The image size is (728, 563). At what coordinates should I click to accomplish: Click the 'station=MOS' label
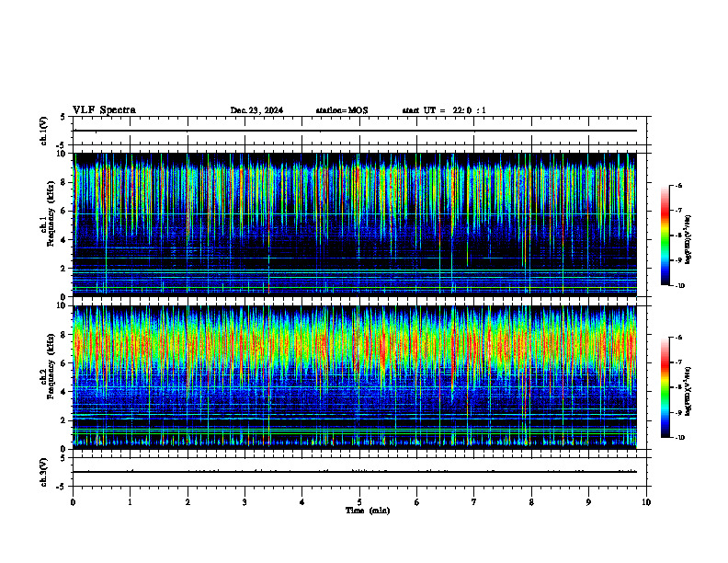coord(342,110)
